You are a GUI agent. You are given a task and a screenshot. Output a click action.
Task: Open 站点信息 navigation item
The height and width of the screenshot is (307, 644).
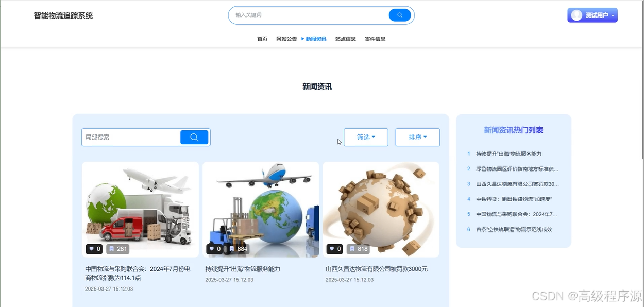coord(346,39)
